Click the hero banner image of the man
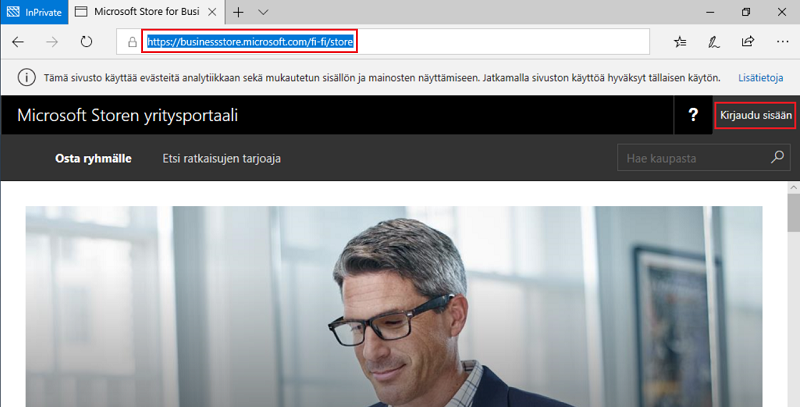800x407 pixels. tap(394, 306)
